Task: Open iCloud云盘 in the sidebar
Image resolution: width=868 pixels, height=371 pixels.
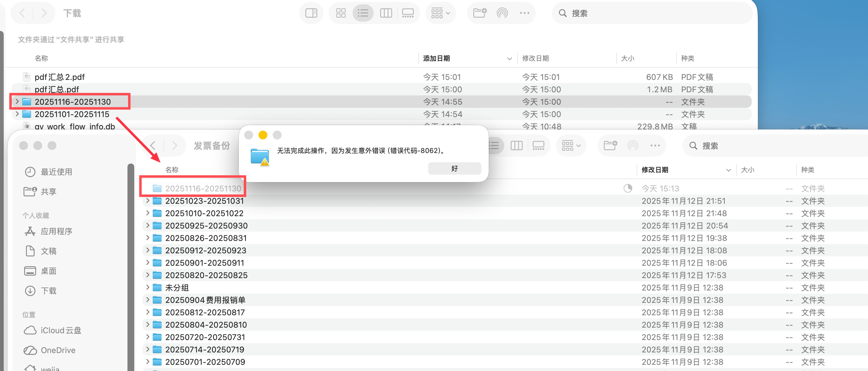Action: 61,330
